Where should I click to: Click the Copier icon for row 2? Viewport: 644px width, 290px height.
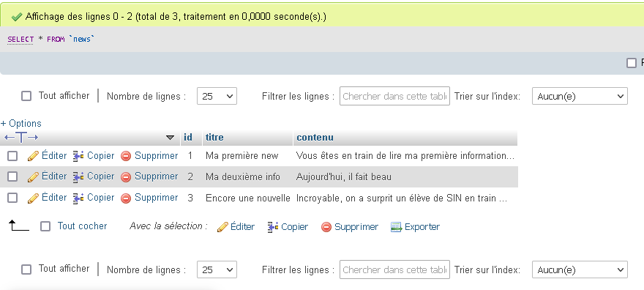click(78, 176)
